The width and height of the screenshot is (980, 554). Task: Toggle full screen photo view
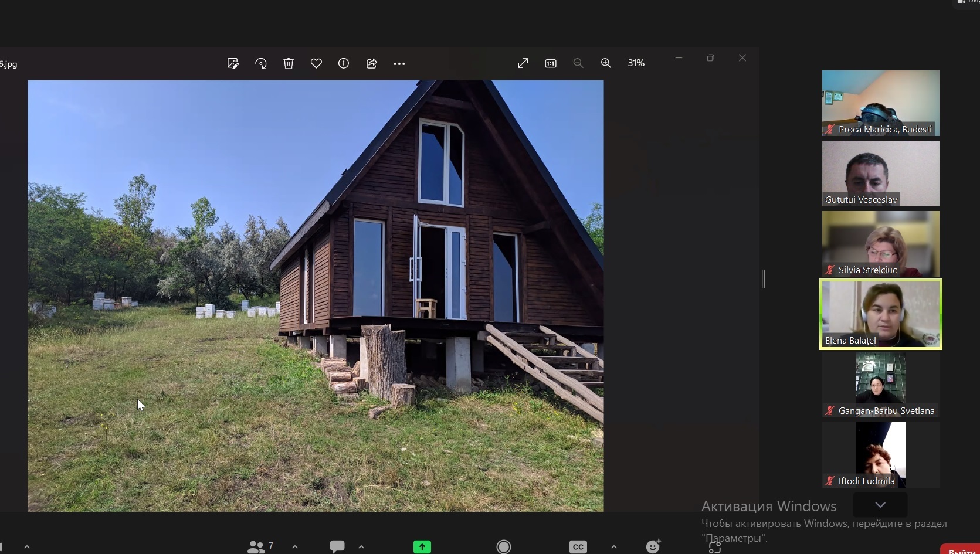point(523,63)
